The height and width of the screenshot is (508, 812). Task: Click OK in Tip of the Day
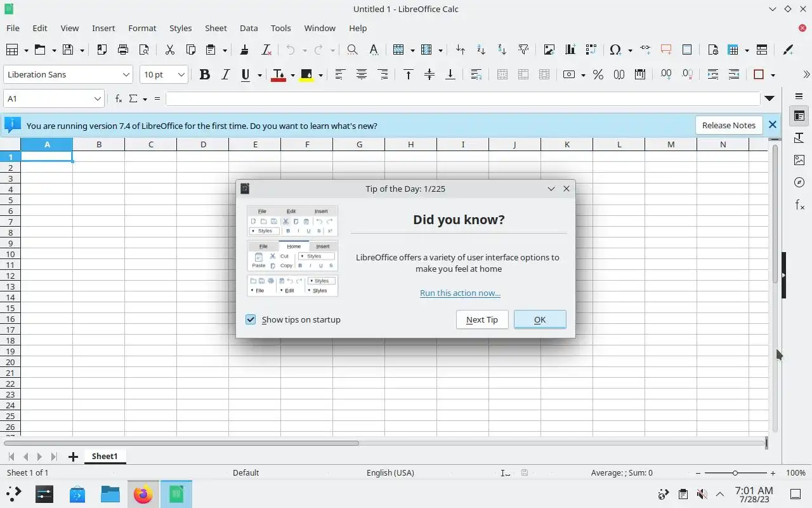(x=540, y=319)
